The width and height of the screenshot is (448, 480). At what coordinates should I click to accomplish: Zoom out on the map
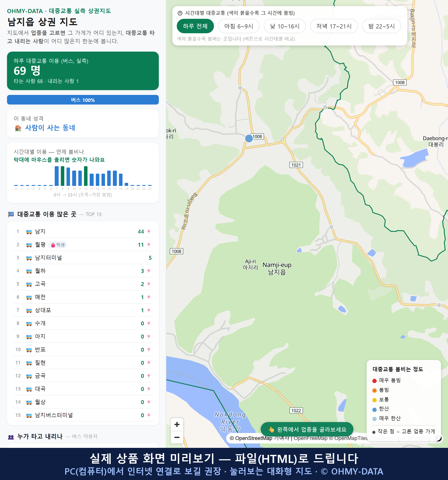click(177, 437)
